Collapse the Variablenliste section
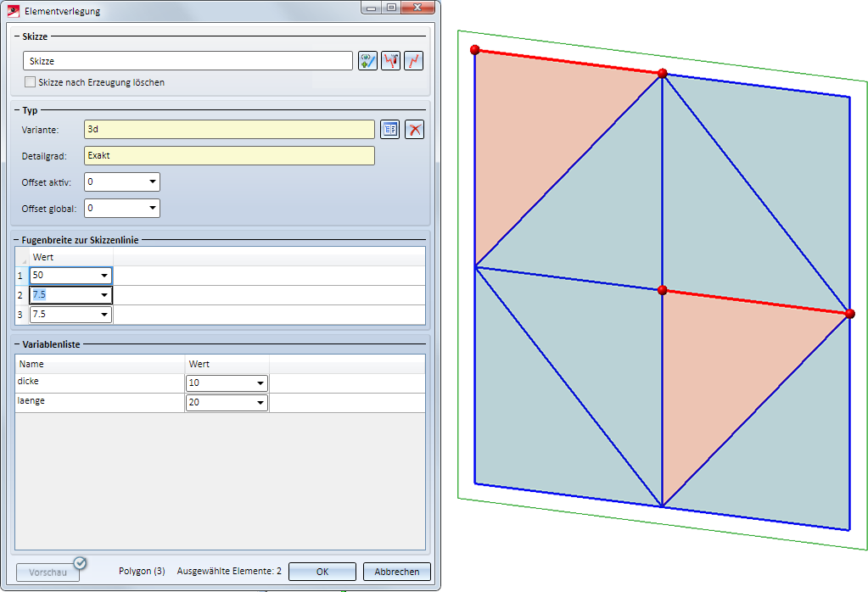Viewport: 868px width, 592px height. [17, 345]
